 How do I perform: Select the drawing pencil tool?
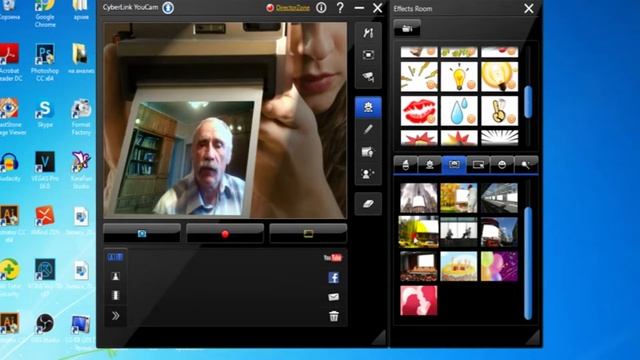pyautogui.click(x=368, y=130)
